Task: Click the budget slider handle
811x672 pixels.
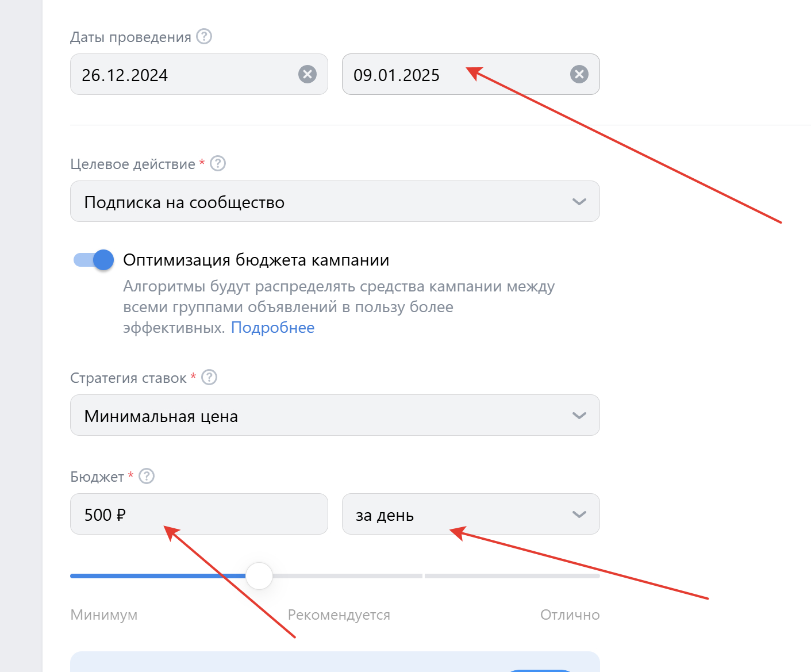Action: point(259,576)
